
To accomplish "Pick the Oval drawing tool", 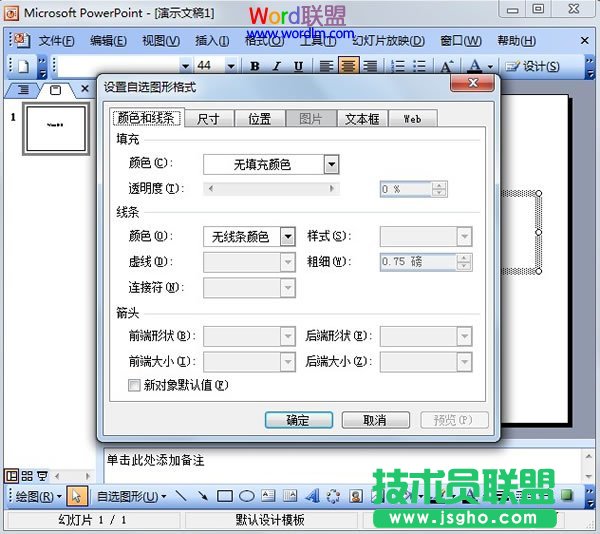I will click(246, 496).
